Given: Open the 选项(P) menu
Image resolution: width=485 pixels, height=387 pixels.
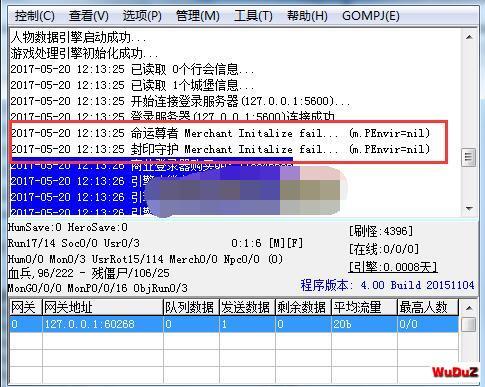Looking at the screenshot, I should (x=142, y=16).
